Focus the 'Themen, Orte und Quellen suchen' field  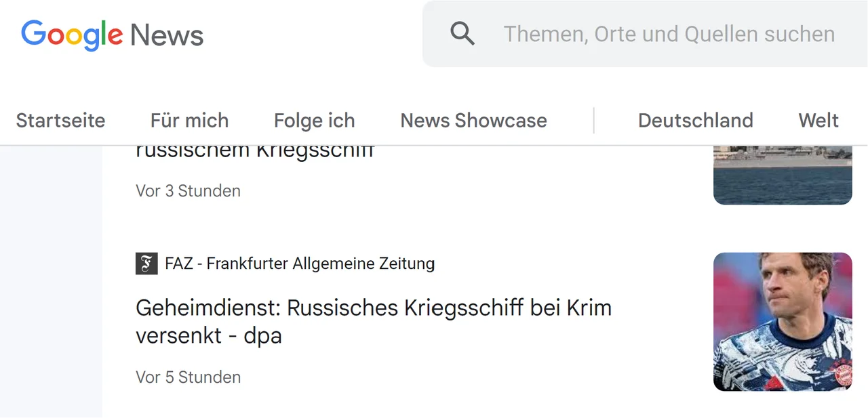669,34
